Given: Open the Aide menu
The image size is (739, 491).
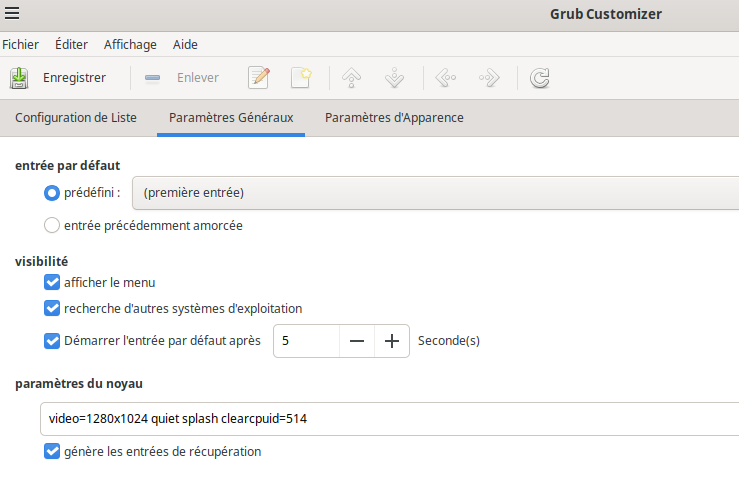Looking at the screenshot, I should (x=185, y=44).
